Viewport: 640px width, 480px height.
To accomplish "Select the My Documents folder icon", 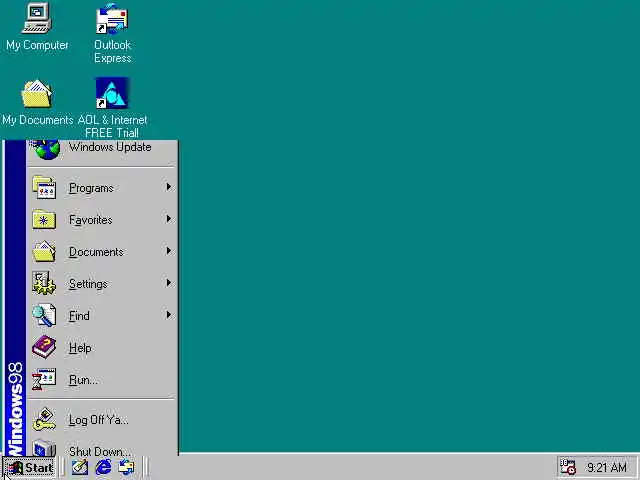I will pyautogui.click(x=37, y=93).
